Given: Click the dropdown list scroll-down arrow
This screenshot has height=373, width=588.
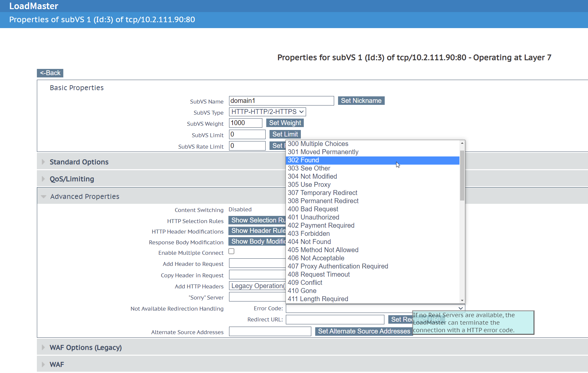Looking at the screenshot, I should click(x=462, y=300).
